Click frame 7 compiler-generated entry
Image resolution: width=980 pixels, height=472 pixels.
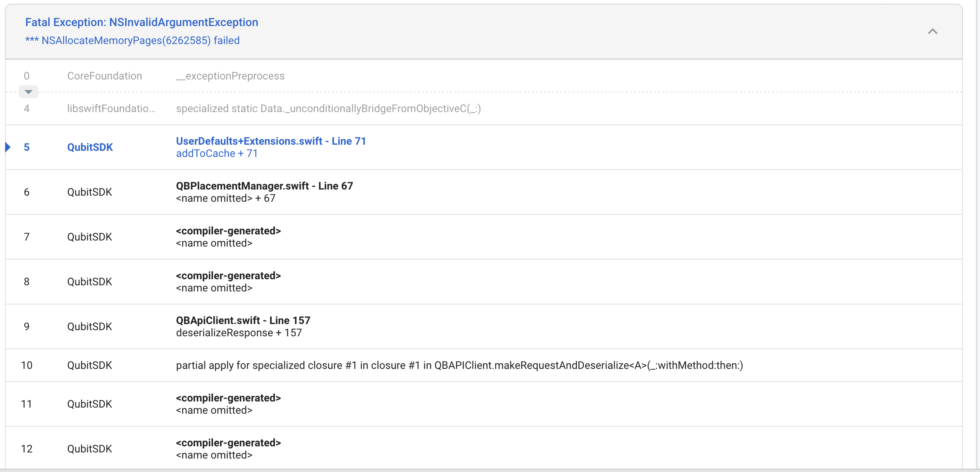pyautogui.click(x=229, y=237)
